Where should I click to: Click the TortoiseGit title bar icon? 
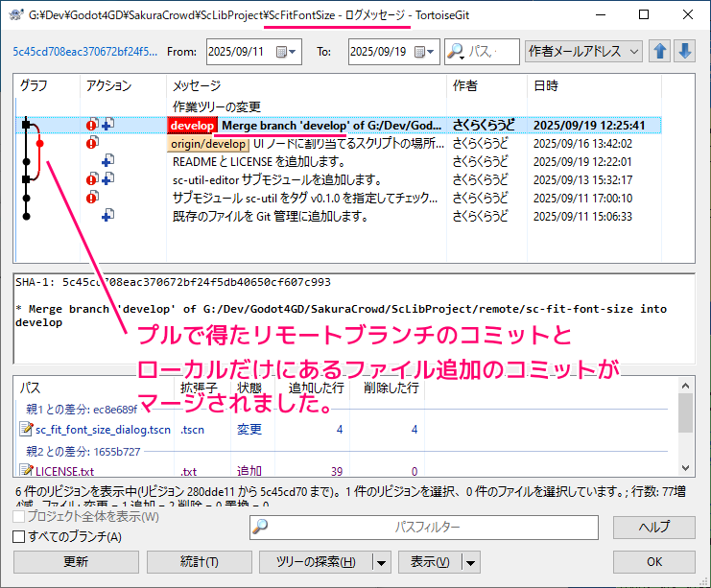point(16,15)
